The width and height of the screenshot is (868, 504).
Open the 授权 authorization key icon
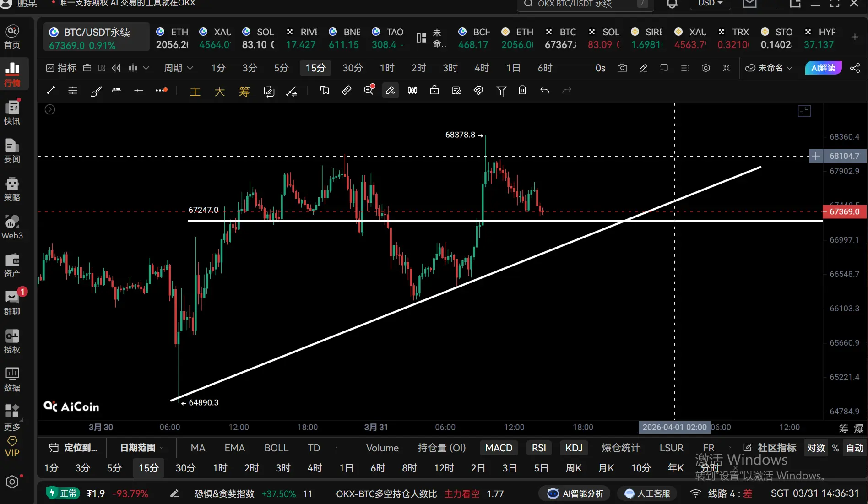[12, 342]
